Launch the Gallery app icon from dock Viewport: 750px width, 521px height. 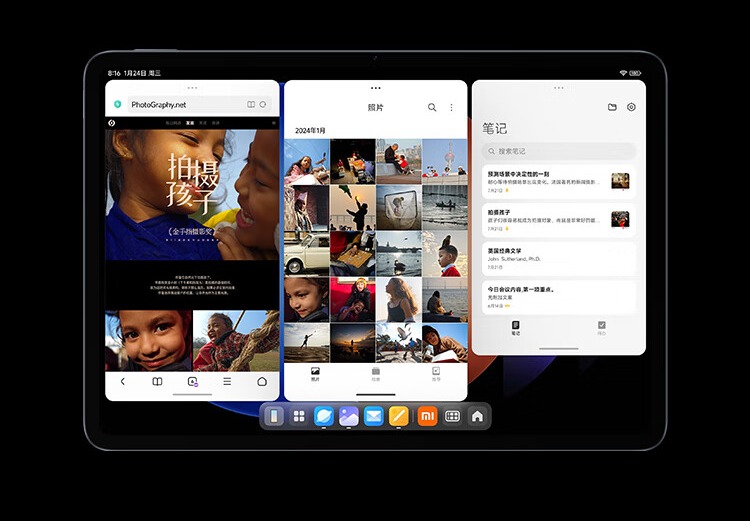[349, 416]
